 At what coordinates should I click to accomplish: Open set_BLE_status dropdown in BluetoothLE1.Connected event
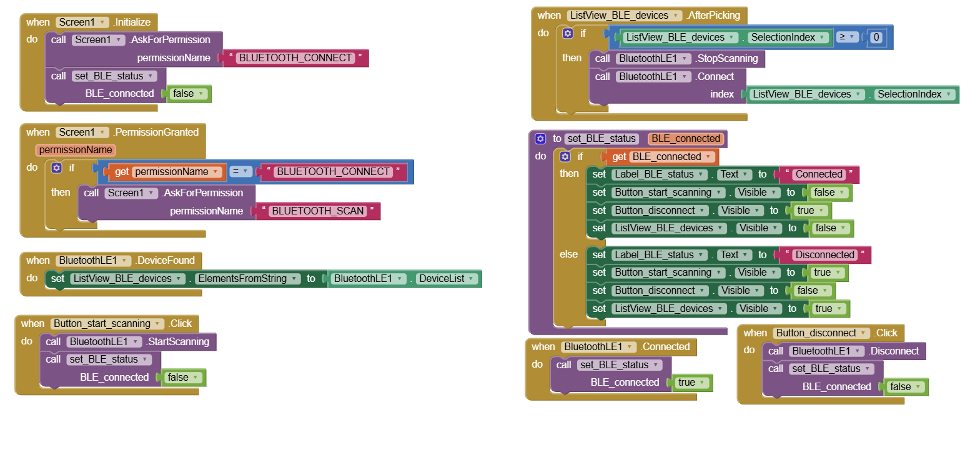coord(619,365)
